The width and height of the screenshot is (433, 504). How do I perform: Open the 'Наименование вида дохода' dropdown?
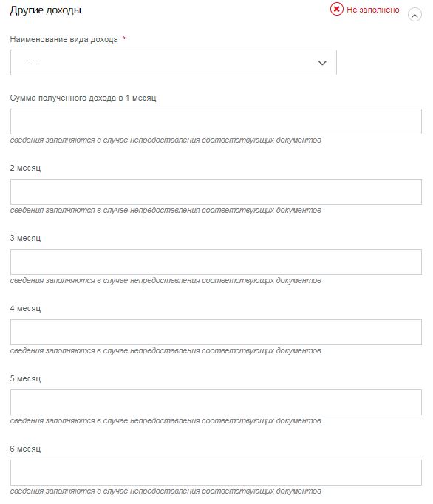click(174, 62)
